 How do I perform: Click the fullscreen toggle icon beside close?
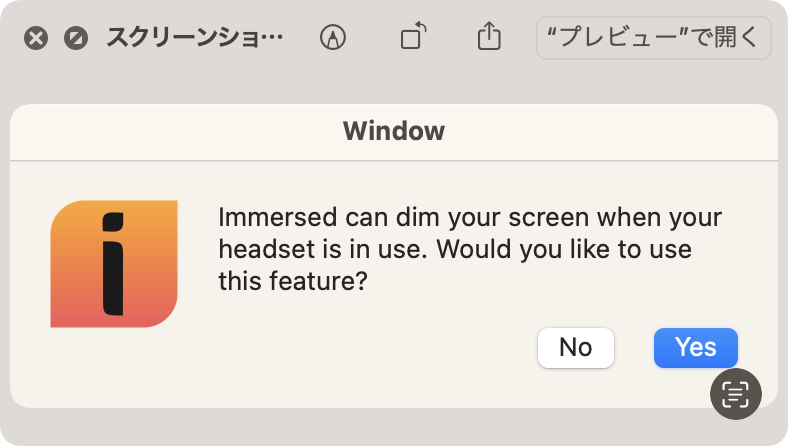click(x=76, y=38)
